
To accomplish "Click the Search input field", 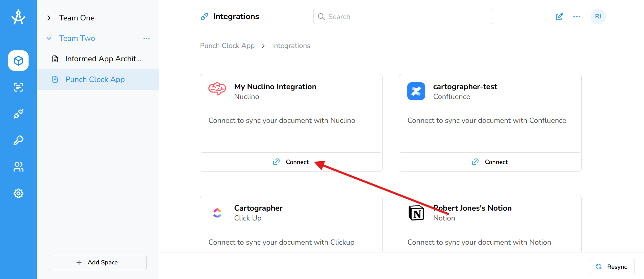I will [403, 17].
